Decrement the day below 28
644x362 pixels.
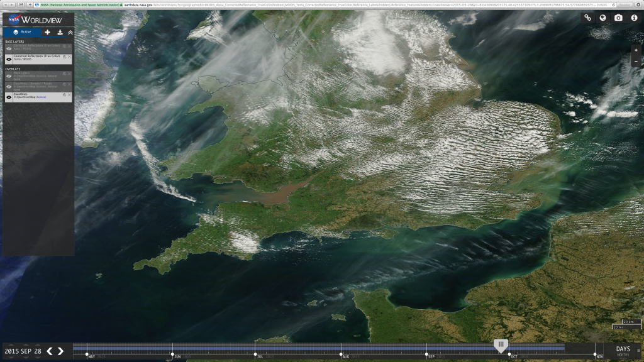click(x=38, y=358)
